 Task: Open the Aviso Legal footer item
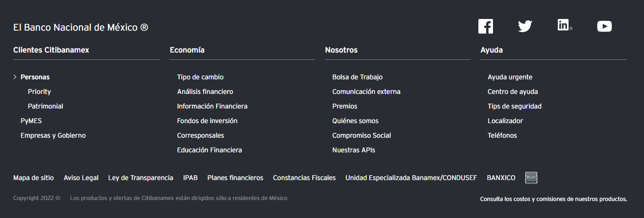[81, 178]
